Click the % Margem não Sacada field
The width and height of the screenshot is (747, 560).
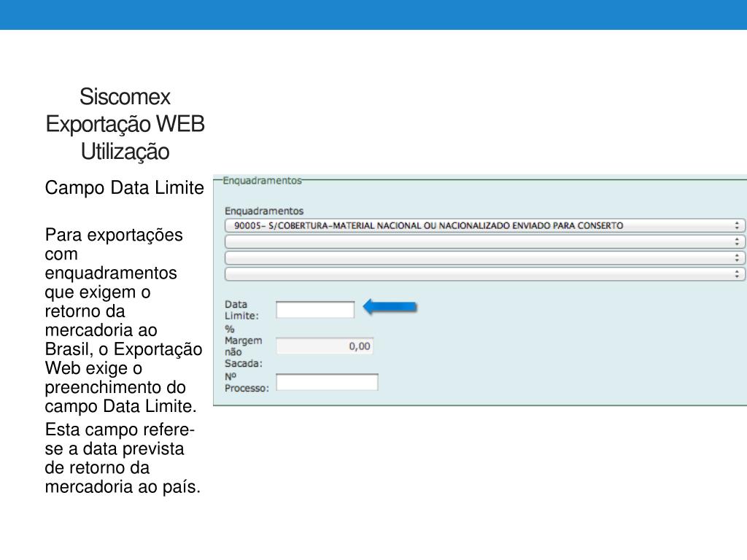(x=325, y=346)
